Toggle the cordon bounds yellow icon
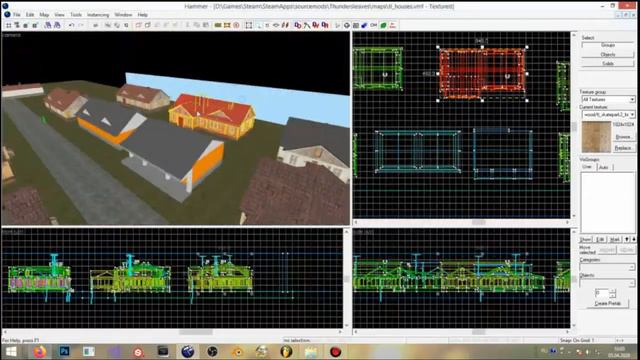 (x=218, y=25)
